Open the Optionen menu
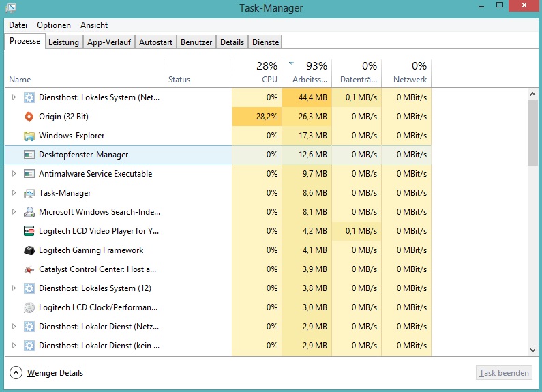This screenshot has height=392, width=542. tap(54, 25)
